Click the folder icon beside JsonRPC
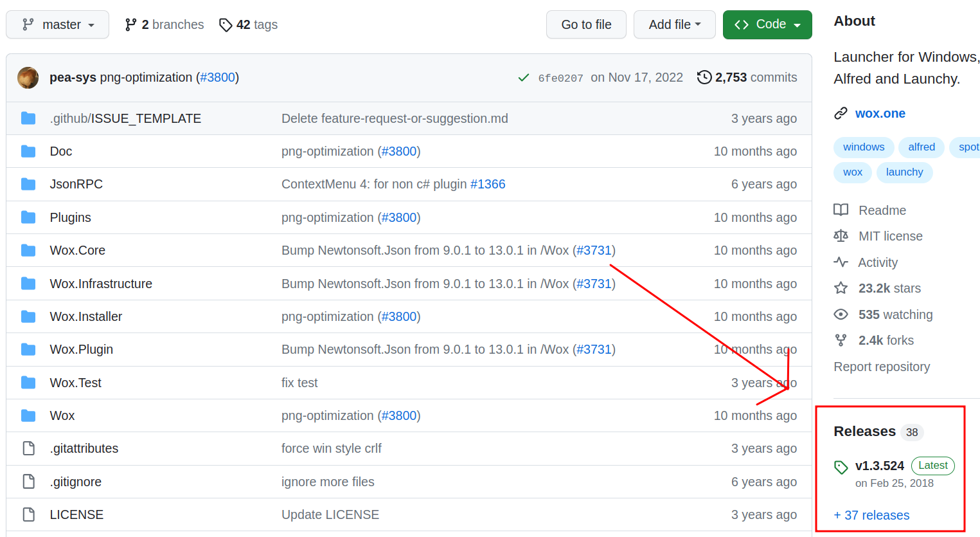 [x=28, y=185]
